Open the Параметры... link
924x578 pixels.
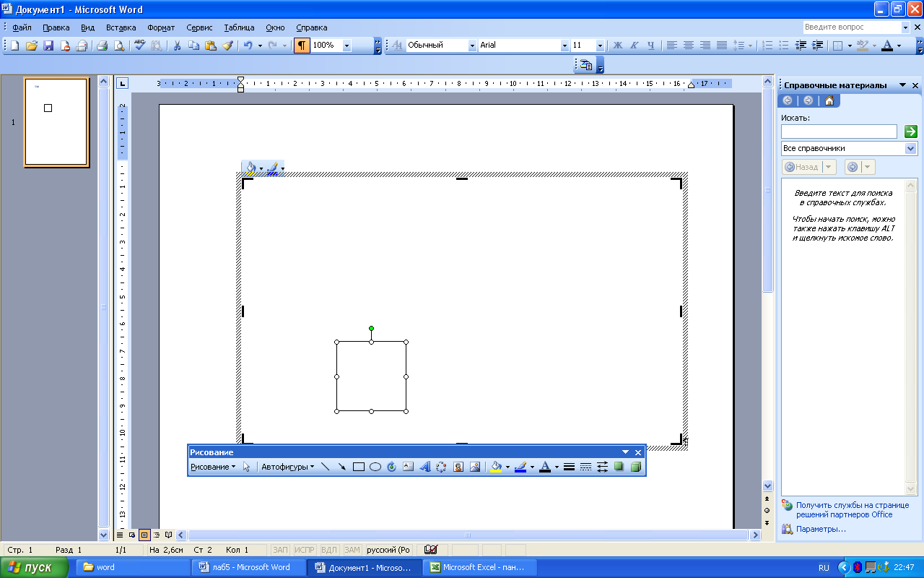(821, 529)
